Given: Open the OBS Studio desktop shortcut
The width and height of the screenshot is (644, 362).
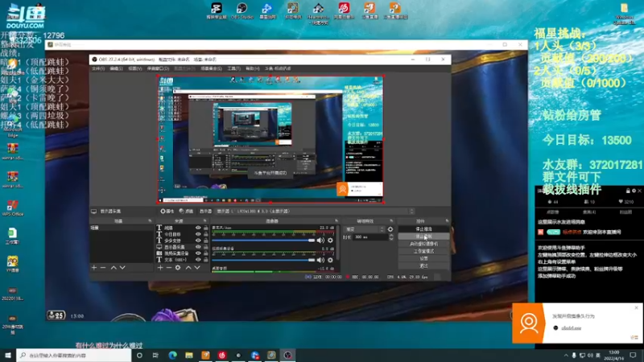Looking at the screenshot, I should [x=242, y=11].
